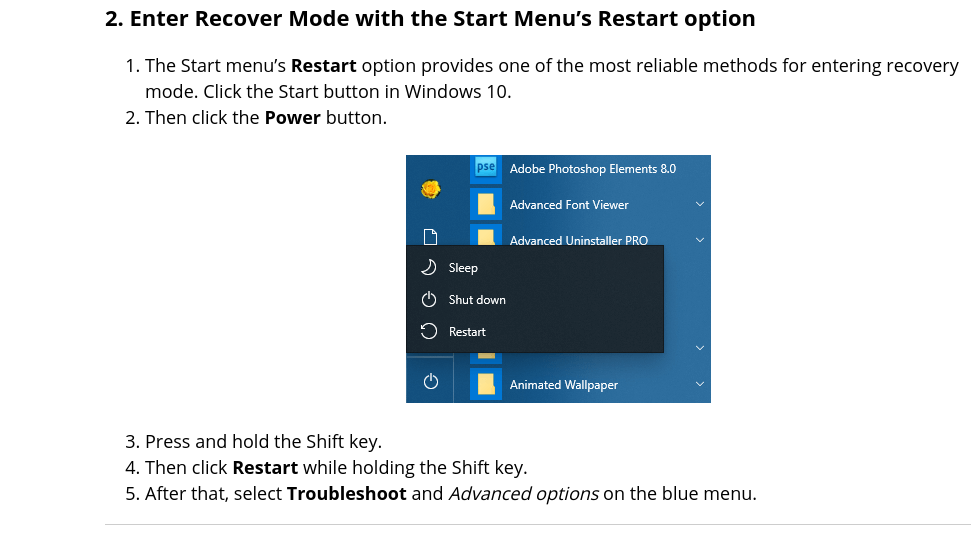977x540 pixels.
Task: Click the Power icon in Start menu
Action: pyautogui.click(x=431, y=381)
